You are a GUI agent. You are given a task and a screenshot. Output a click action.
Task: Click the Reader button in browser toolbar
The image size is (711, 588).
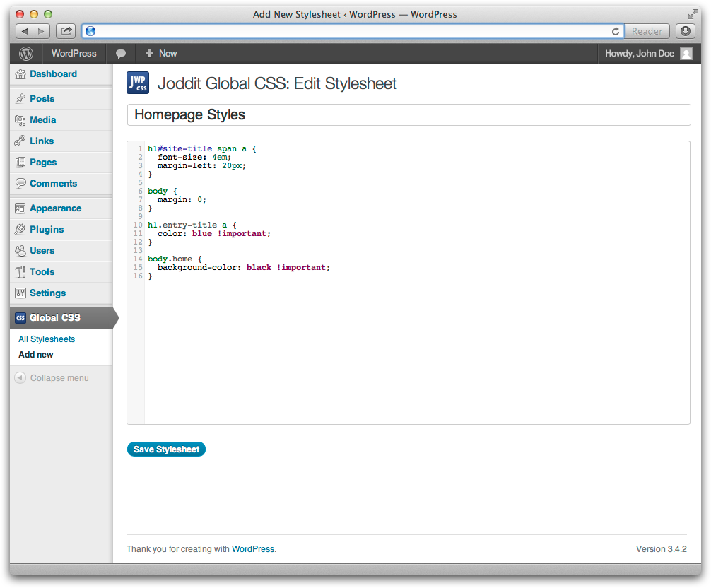(x=647, y=31)
